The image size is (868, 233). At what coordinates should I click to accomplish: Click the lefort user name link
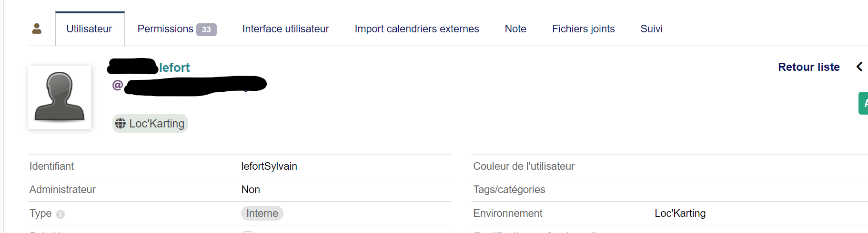174,68
